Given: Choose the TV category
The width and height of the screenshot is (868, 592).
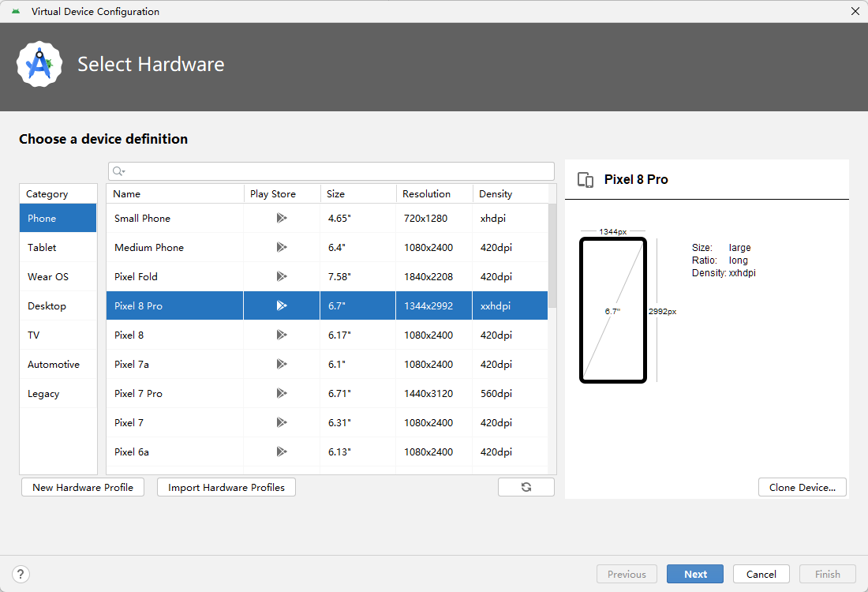Looking at the screenshot, I should click(58, 335).
